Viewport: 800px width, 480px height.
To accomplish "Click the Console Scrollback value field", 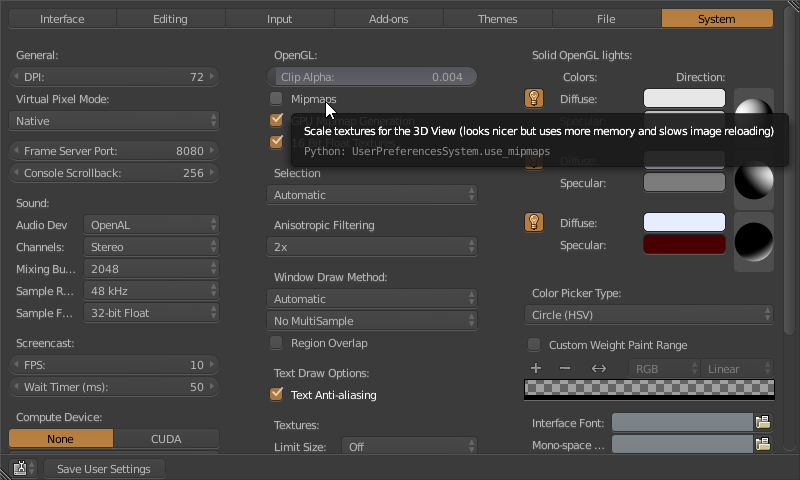I will [114, 172].
